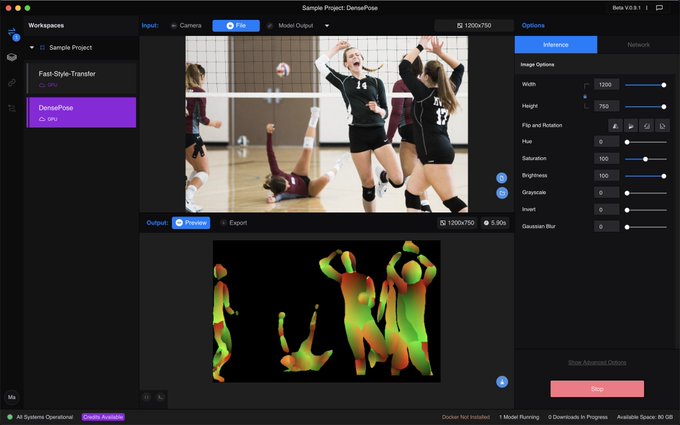Image resolution: width=680 pixels, height=425 pixels.
Task: Click the input image of volleyball players
Action: click(x=327, y=124)
